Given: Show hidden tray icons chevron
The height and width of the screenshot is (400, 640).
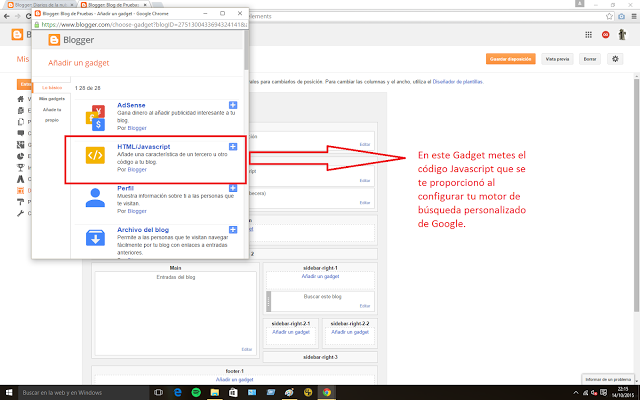Looking at the screenshot, I should pyautogui.click(x=576, y=393).
